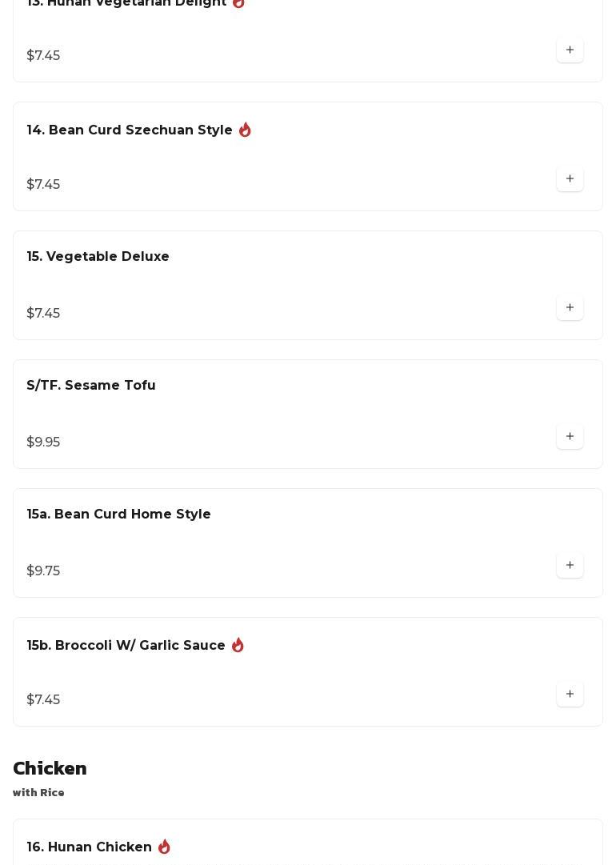Open 15b. Broccoli W/ Garlic Sauce details
This screenshot has height=865, width=616.
tap(126, 646)
